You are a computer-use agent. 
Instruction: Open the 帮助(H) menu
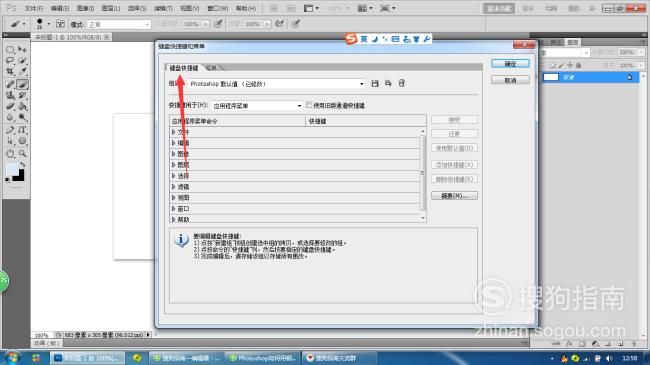pos(246,8)
